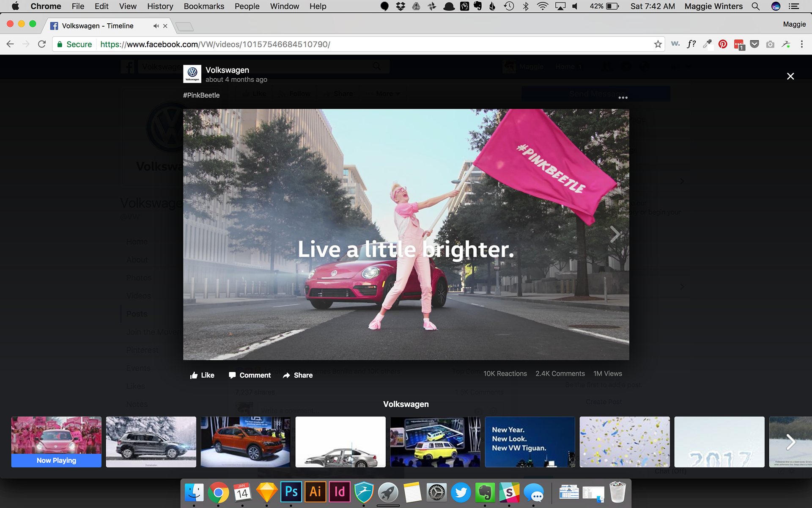This screenshot has height=508, width=812.
Task: Play the confetti video thumbnail
Action: (625, 442)
